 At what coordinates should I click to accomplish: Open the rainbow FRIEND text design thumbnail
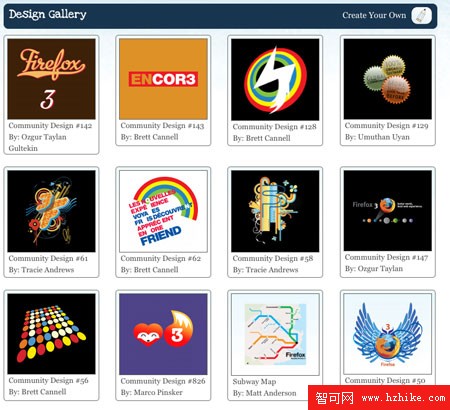tap(163, 211)
